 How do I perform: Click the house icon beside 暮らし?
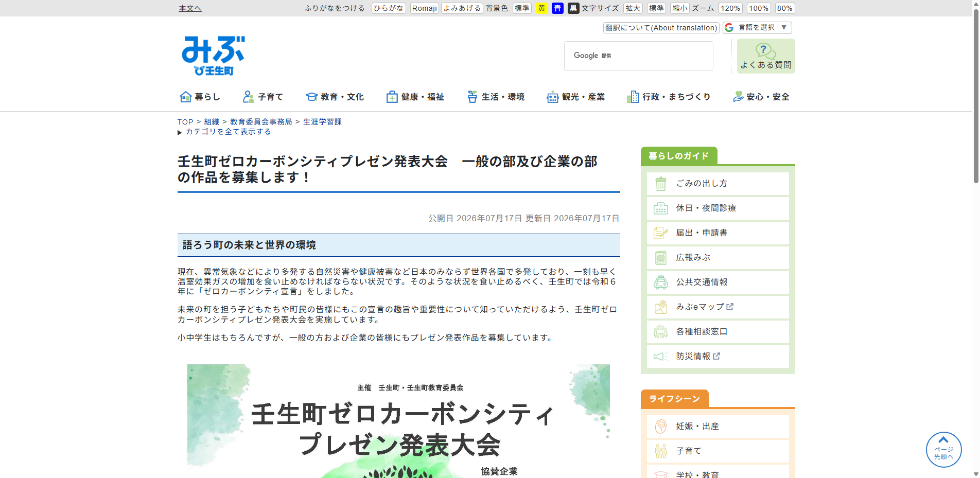[185, 97]
